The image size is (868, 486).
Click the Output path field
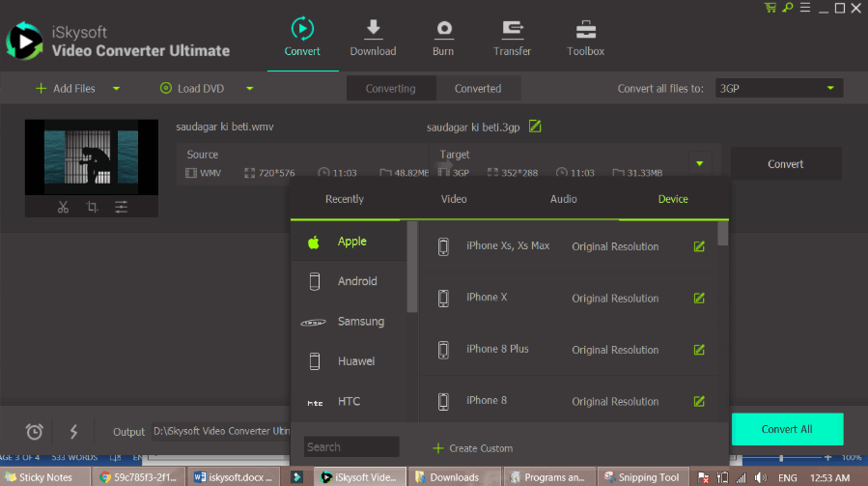(x=221, y=431)
